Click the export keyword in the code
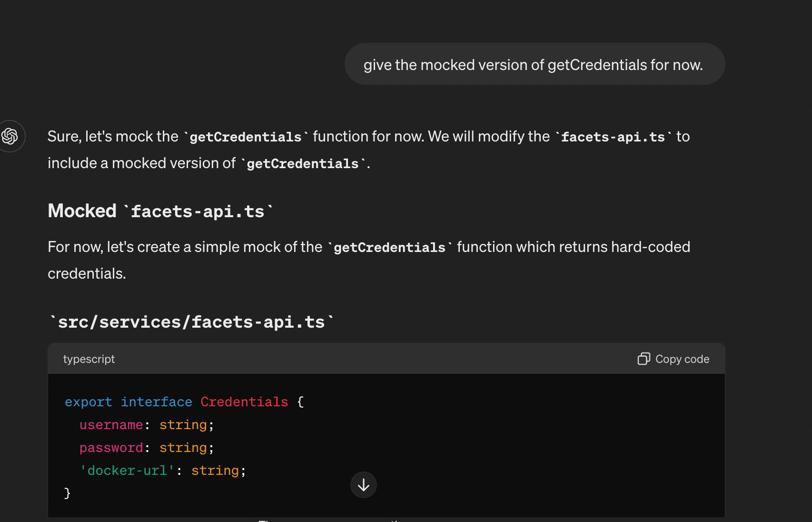Image resolution: width=812 pixels, height=522 pixels. coord(88,402)
